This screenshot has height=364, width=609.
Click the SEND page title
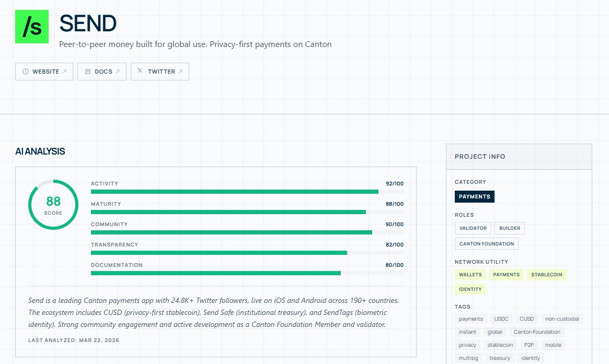[88, 24]
